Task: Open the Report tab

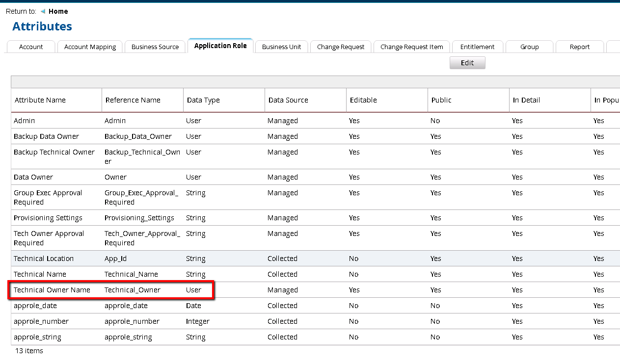Action: pos(579,47)
